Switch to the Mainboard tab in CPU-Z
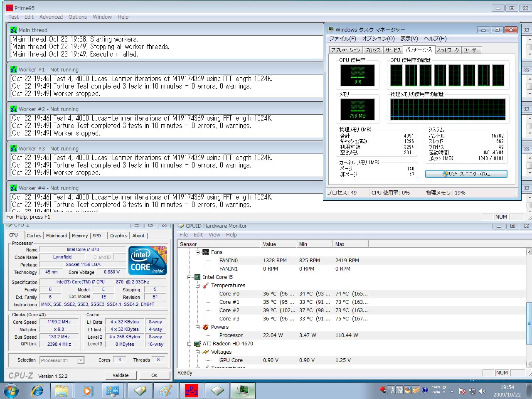This screenshot has height=399, width=532. pos(57,236)
